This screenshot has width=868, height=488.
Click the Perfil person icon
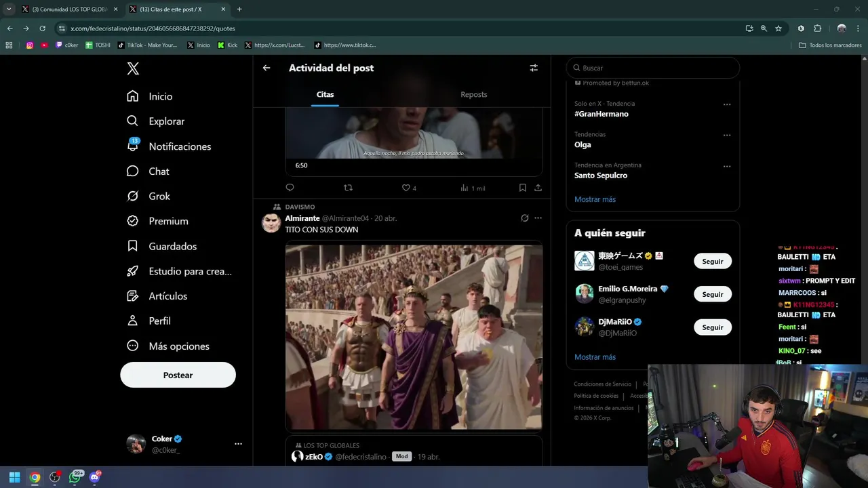[x=133, y=321]
